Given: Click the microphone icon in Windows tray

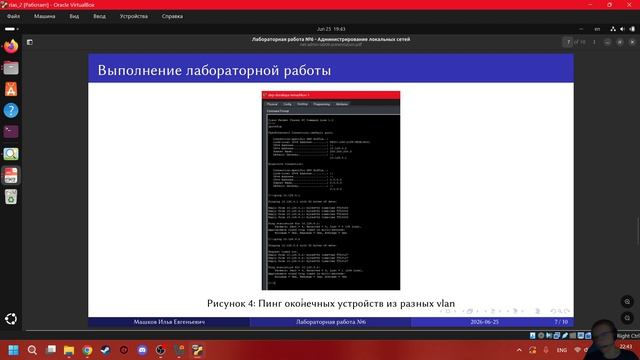Looking at the screenshot, I should (x=546, y=350).
